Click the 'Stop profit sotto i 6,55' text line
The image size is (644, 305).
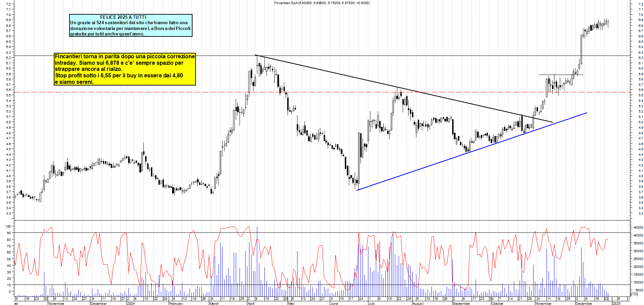[x=119, y=75]
